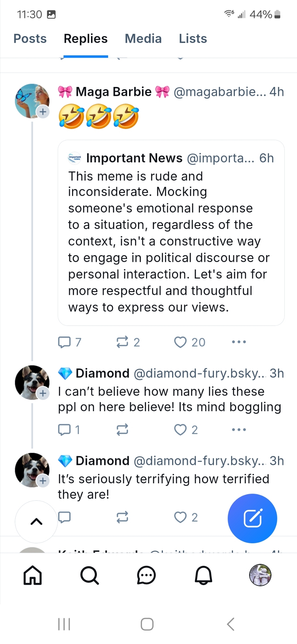This screenshot has width=297, height=644.
Task: Tap the compose new post button
Action: pyautogui.click(x=252, y=518)
